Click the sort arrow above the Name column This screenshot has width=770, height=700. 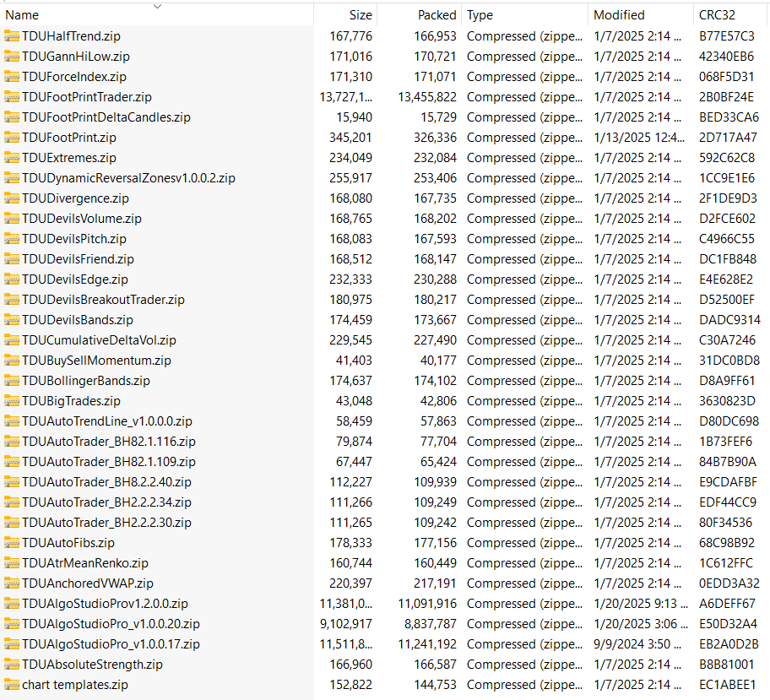point(157,6)
